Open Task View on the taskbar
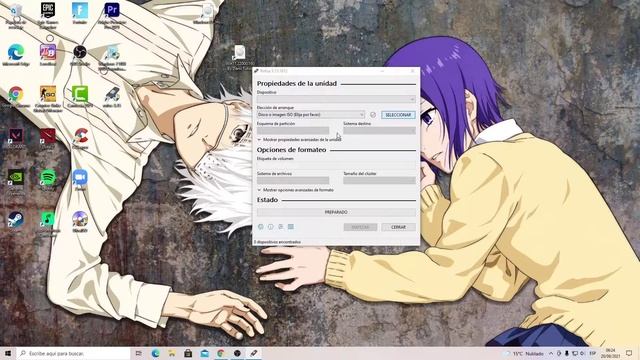The image size is (640, 360). (139, 353)
